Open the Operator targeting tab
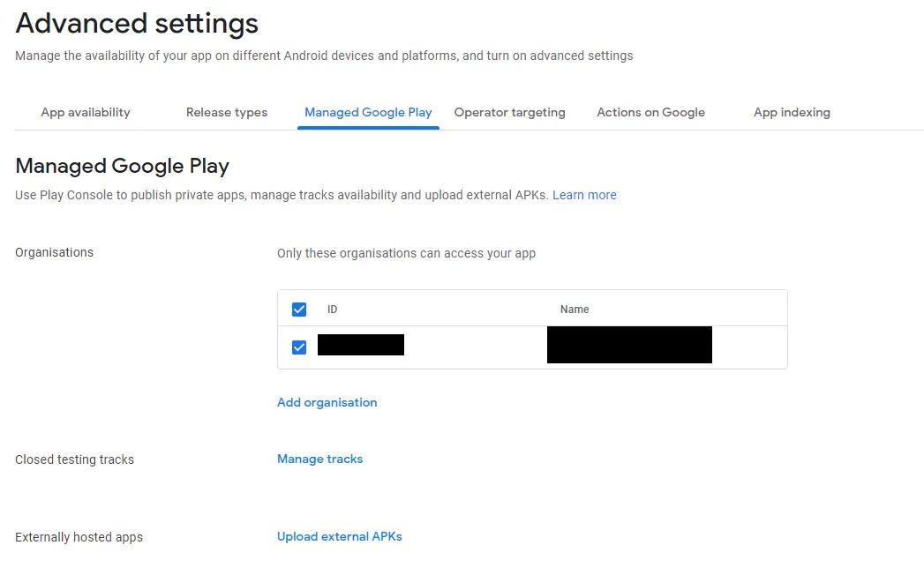The height and width of the screenshot is (575, 924). click(x=510, y=113)
